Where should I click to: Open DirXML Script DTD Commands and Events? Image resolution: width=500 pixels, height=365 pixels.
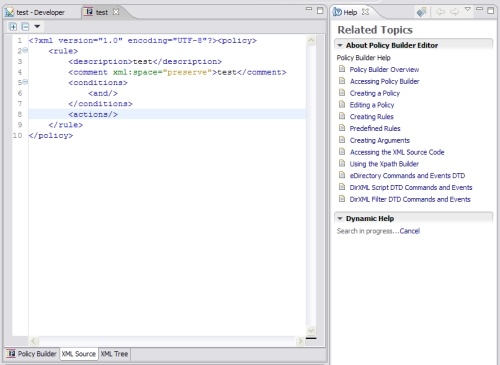pyautogui.click(x=411, y=187)
